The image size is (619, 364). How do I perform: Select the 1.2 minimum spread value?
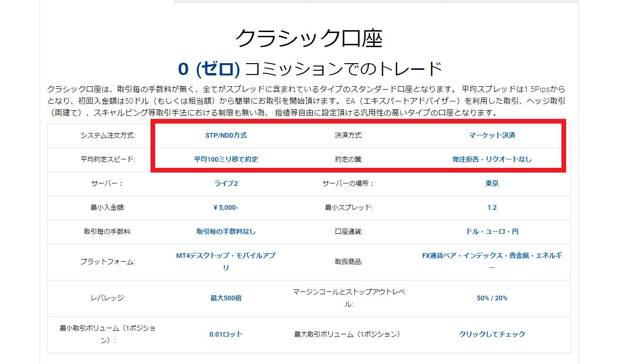coord(492,207)
